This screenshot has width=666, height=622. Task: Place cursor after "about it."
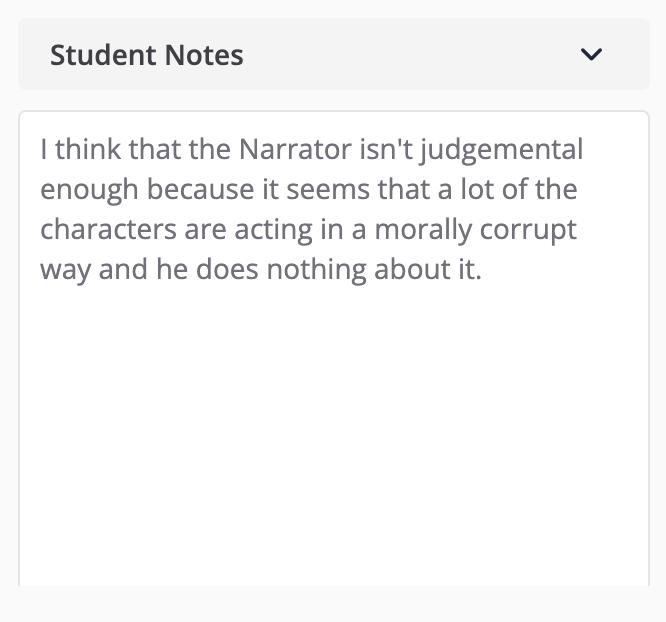coord(483,270)
